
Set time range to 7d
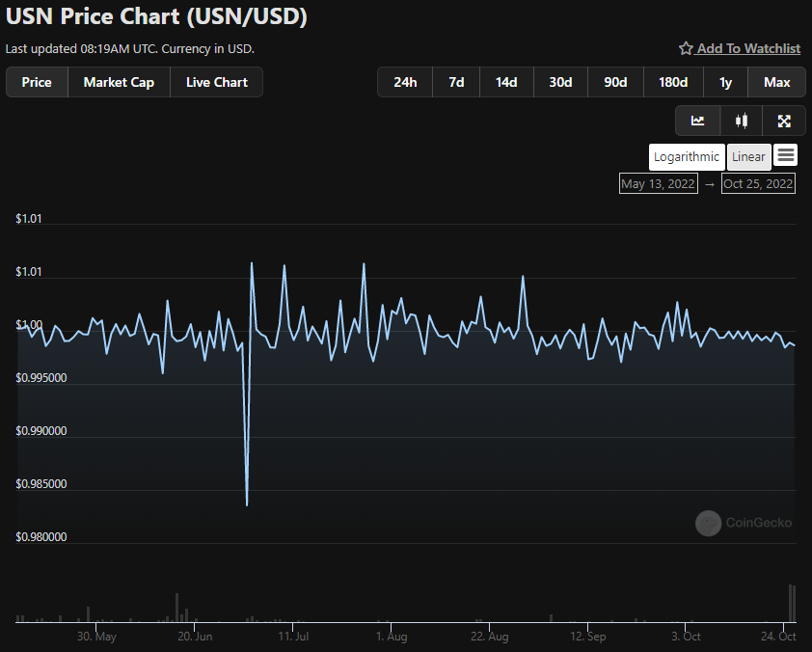(x=456, y=82)
